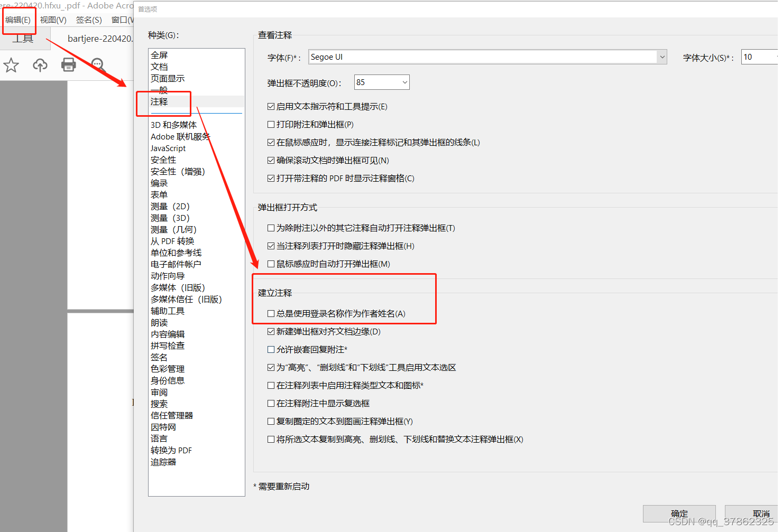Viewport: 782px width, 532px height.
Task: Select 内容编辑 category
Action: coord(168,334)
